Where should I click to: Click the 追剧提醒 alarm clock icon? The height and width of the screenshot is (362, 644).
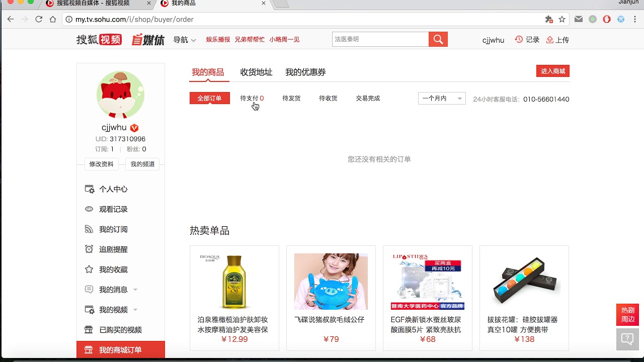(x=89, y=249)
